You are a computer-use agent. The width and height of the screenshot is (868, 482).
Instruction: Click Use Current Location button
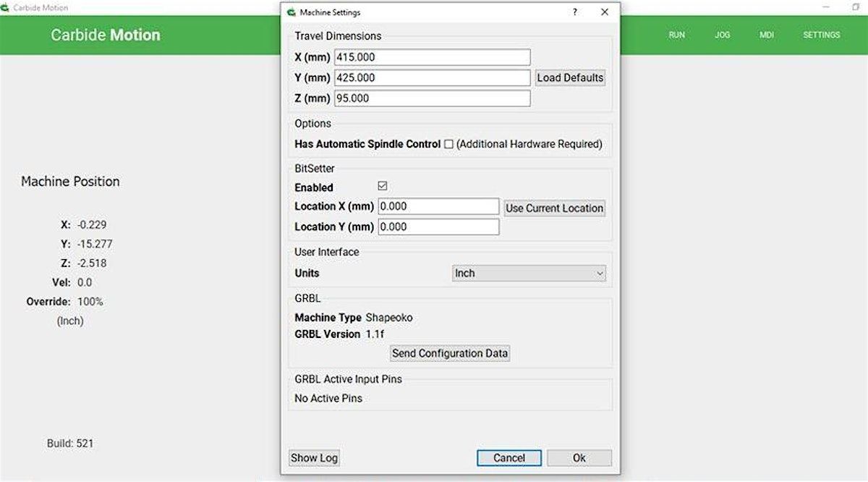pos(554,208)
